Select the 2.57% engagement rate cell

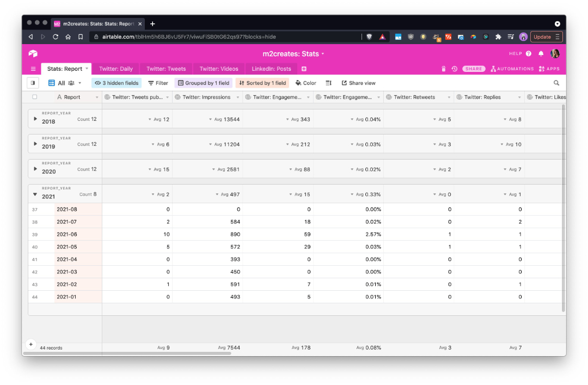pos(348,235)
